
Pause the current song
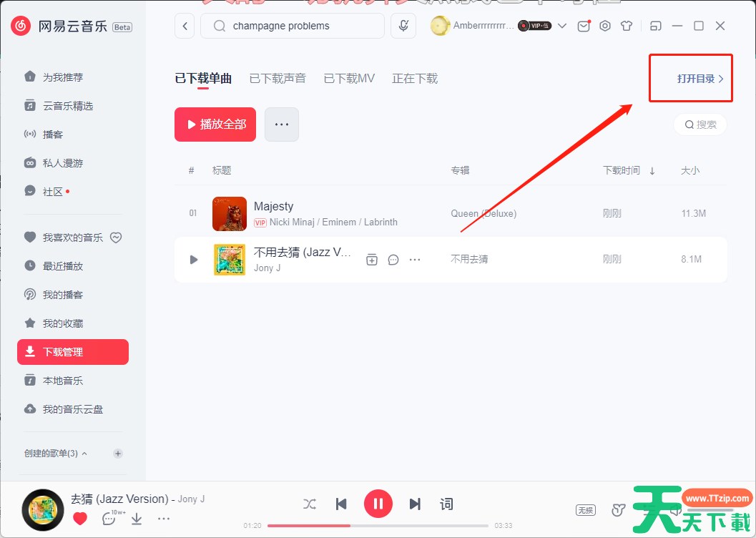pyautogui.click(x=378, y=504)
